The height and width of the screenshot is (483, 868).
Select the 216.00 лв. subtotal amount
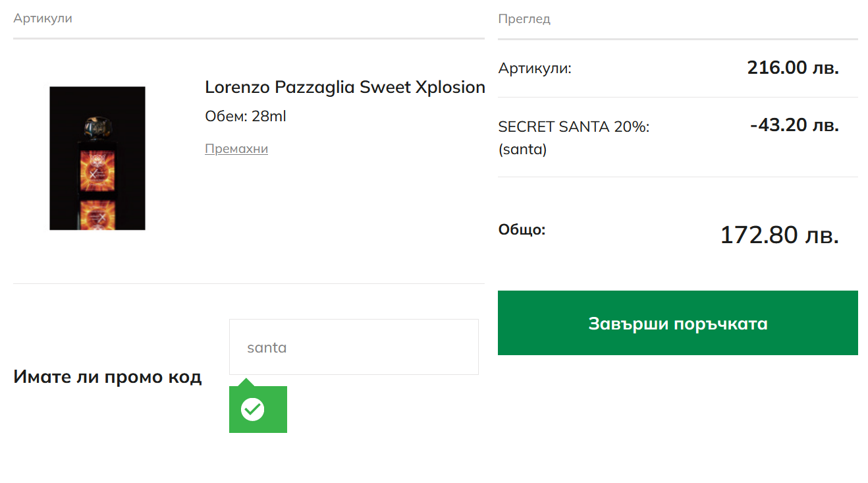point(793,67)
